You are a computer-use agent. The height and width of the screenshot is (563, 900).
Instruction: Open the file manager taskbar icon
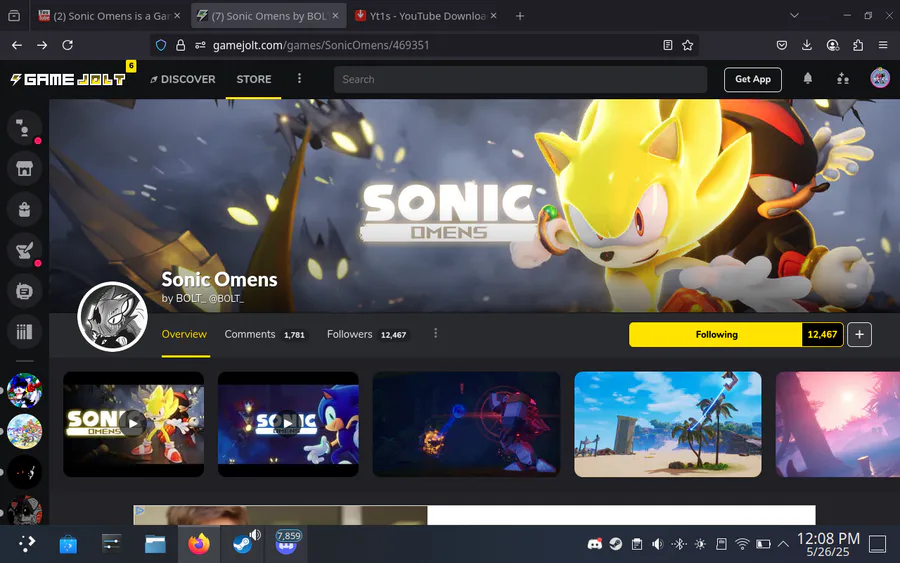(x=155, y=543)
